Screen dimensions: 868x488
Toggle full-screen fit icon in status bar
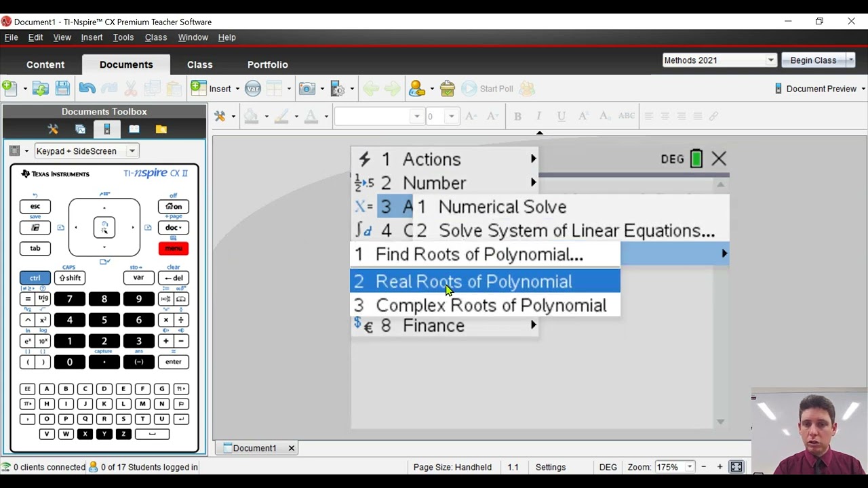click(x=736, y=467)
